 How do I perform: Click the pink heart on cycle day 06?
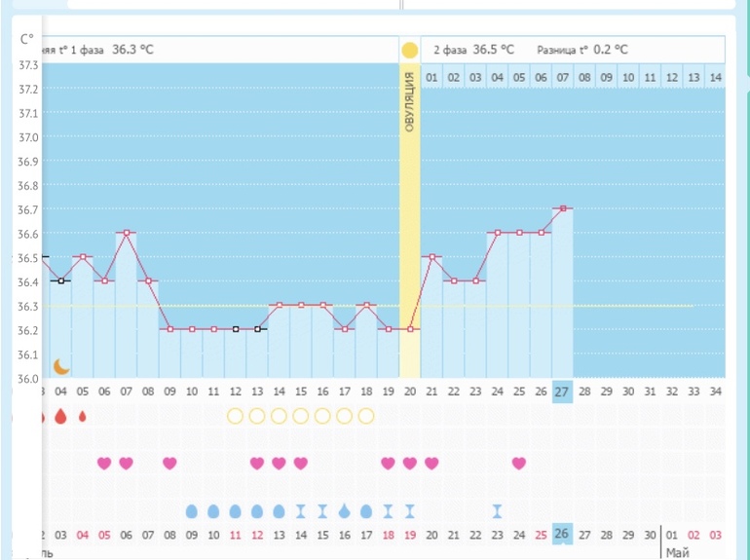pyautogui.click(x=104, y=463)
